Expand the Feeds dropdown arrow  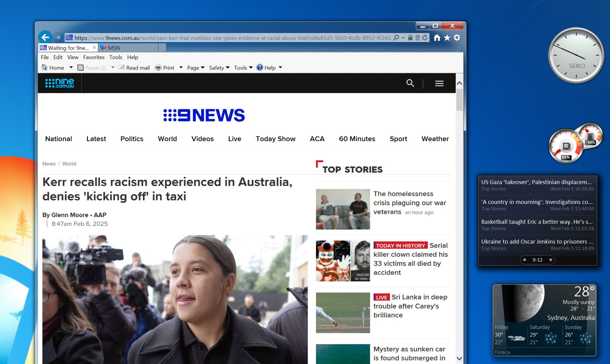click(113, 67)
